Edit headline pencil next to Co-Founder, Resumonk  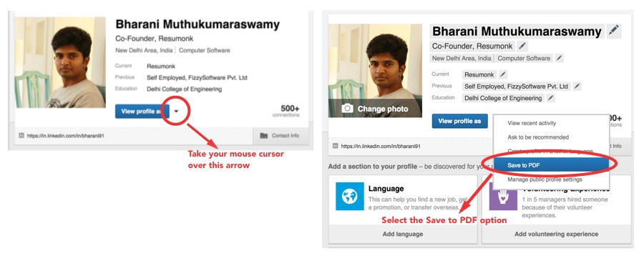522,46
